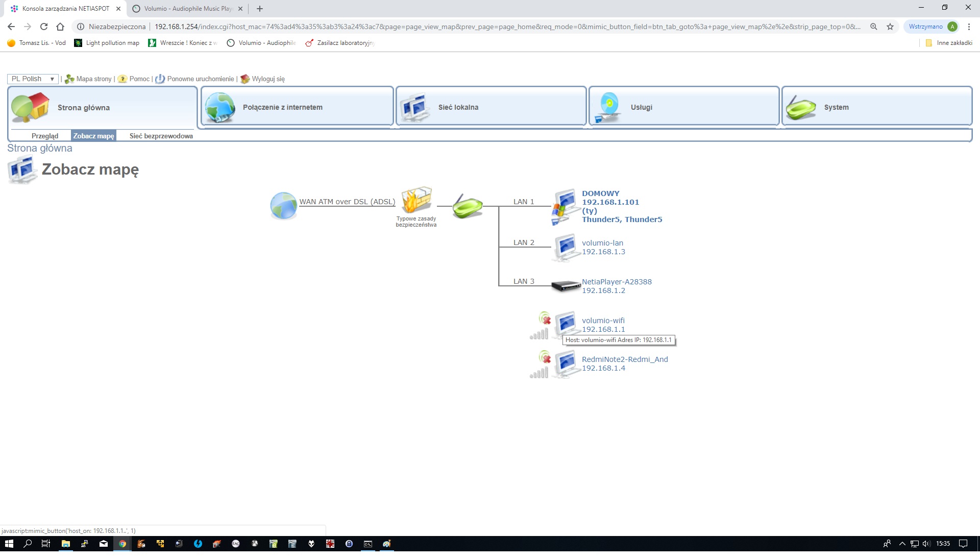
Task: Click the volumio-lan computer icon
Action: tap(566, 248)
